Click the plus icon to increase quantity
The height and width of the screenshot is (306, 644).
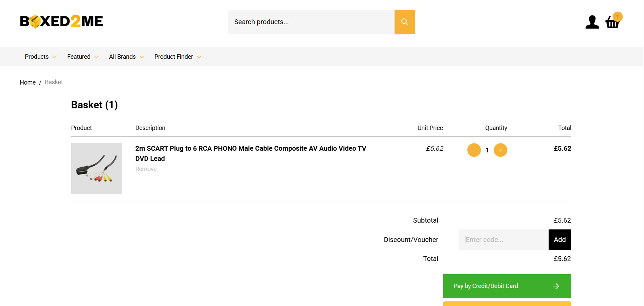tap(500, 150)
